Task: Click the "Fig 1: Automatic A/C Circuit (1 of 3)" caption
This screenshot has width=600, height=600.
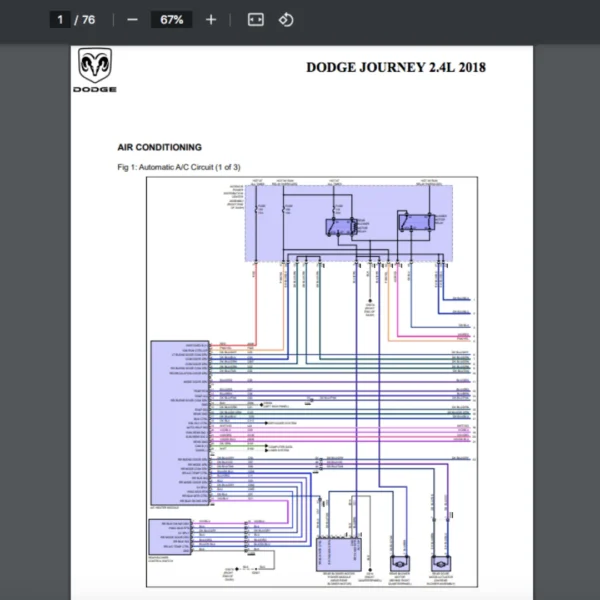Action: pyautogui.click(x=179, y=167)
